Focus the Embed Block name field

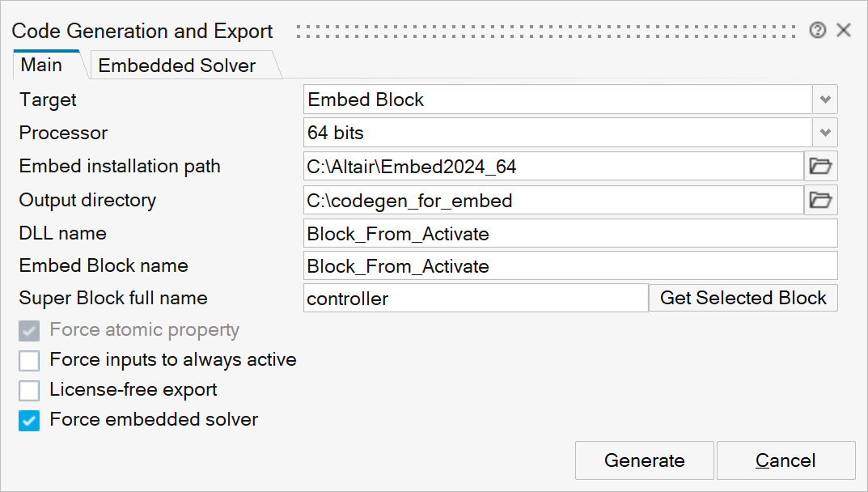tap(570, 266)
